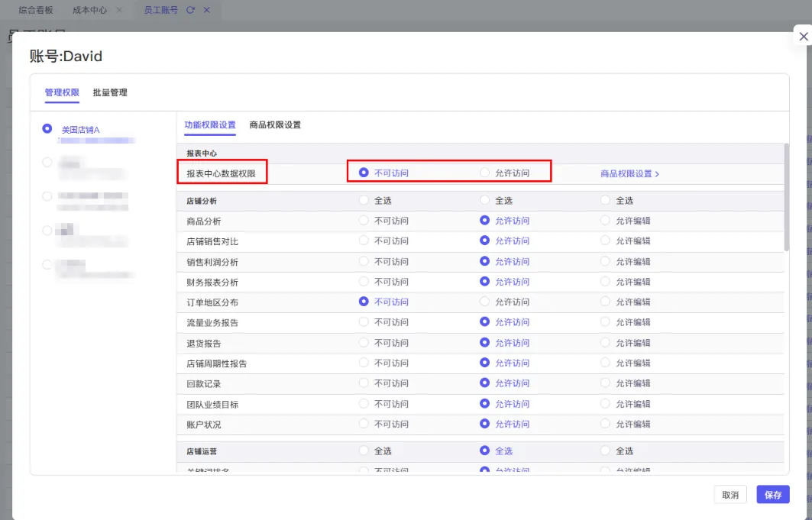Set 财务报表分析 to 允许编辑

pyautogui.click(x=605, y=282)
